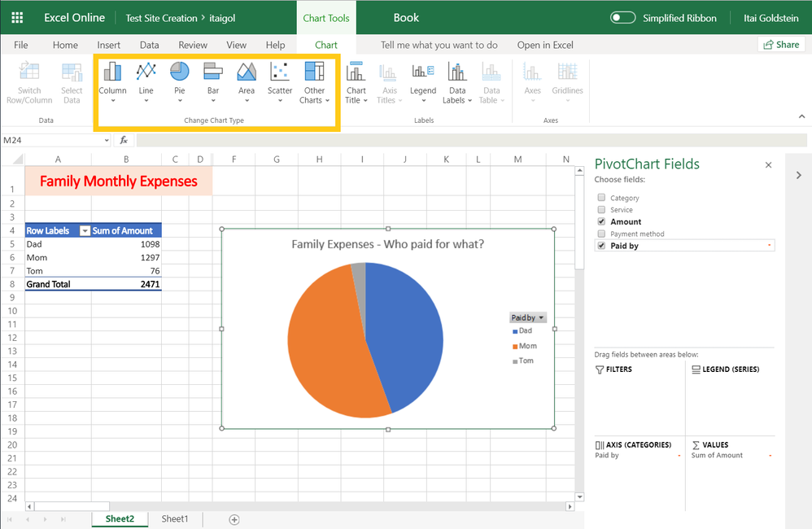This screenshot has width=812, height=529.
Task: Open the Insert ribbon tab
Action: 108,46
